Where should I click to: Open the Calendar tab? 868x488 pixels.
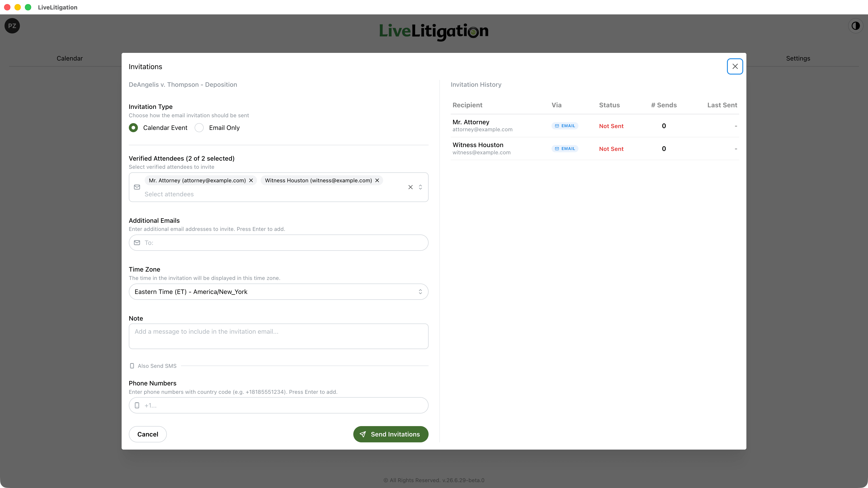pos(69,58)
